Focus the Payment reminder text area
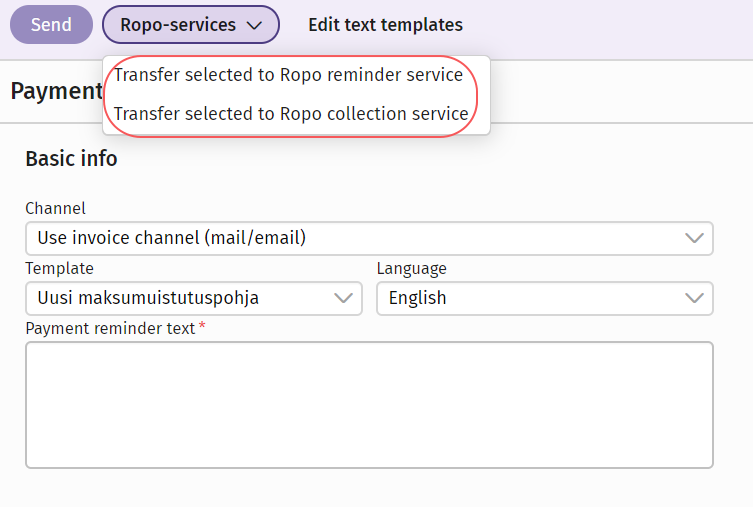This screenshot has width=753, height=507. pos(369,405)
